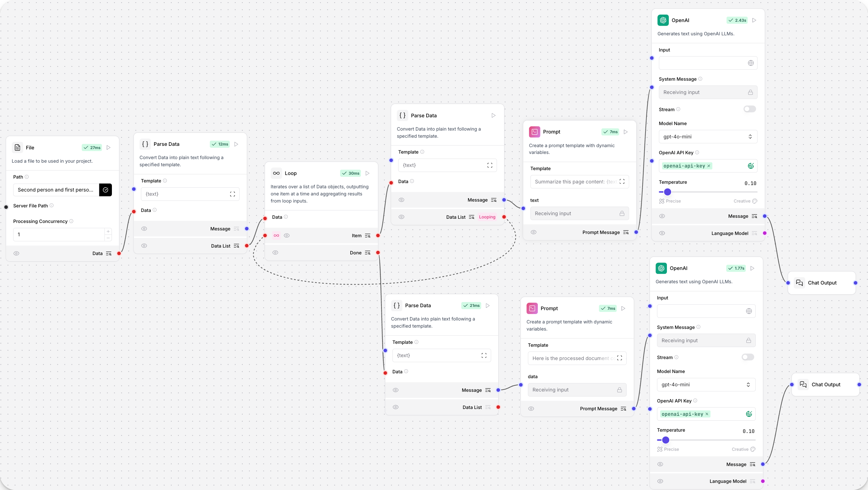Viewport: 868px width, 490px height.
Task: Expand the top OpenAI Model Name dropdown
Action: pos(706,136)
